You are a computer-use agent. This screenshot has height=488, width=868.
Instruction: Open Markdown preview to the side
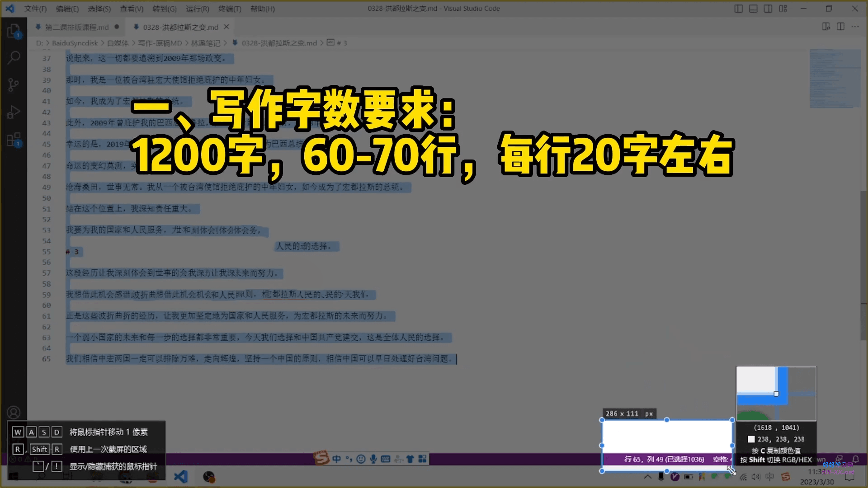coord(826,27)
